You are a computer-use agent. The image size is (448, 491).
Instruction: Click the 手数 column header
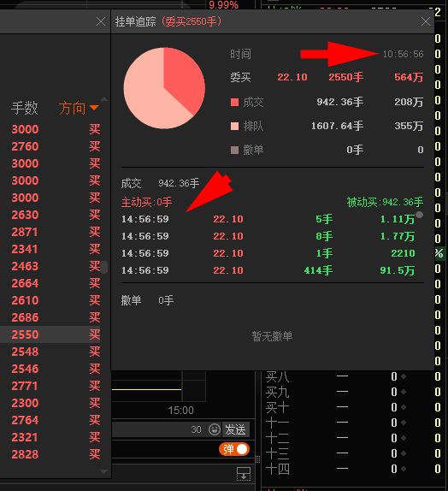[x=25, y=108]
